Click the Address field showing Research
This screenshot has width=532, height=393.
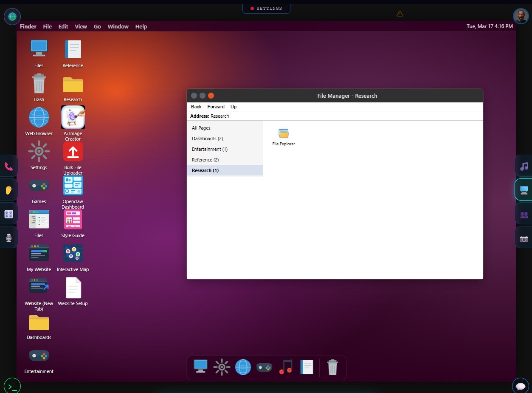335,116
